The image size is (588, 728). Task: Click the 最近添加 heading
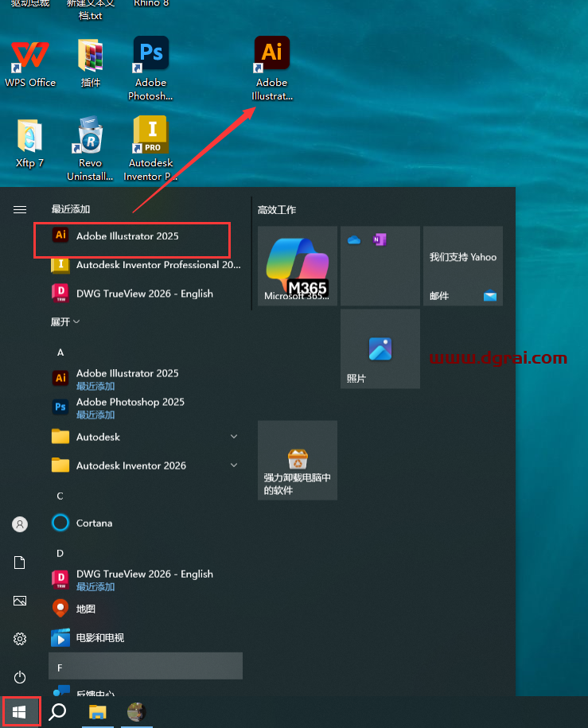[71, 209]
